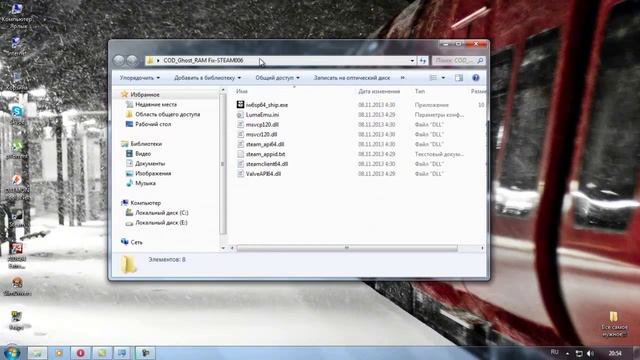Click the horizontal scrollbar of file list
The height and width of the screenshot is (360, 640).
pos(347,248)
